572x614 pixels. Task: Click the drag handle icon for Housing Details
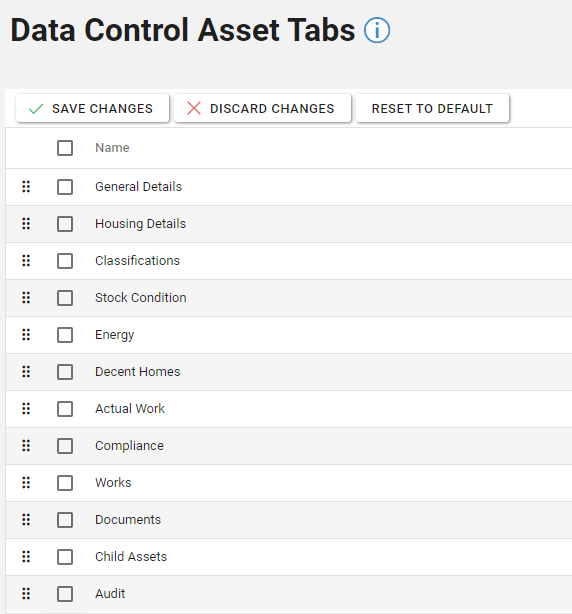click(x=26, y=224)
